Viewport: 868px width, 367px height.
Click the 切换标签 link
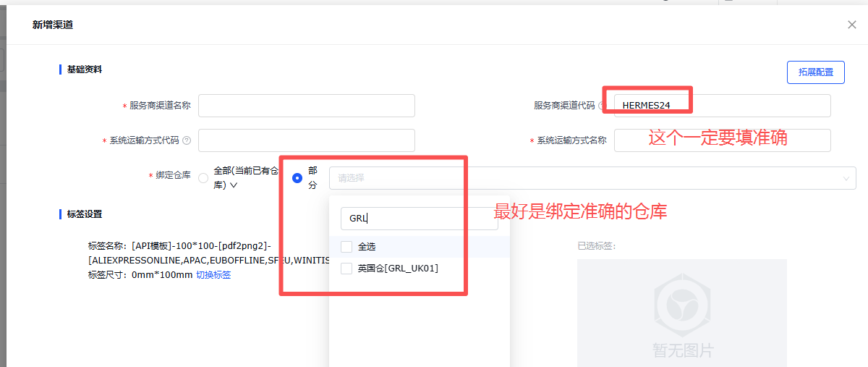pos(213,275)
